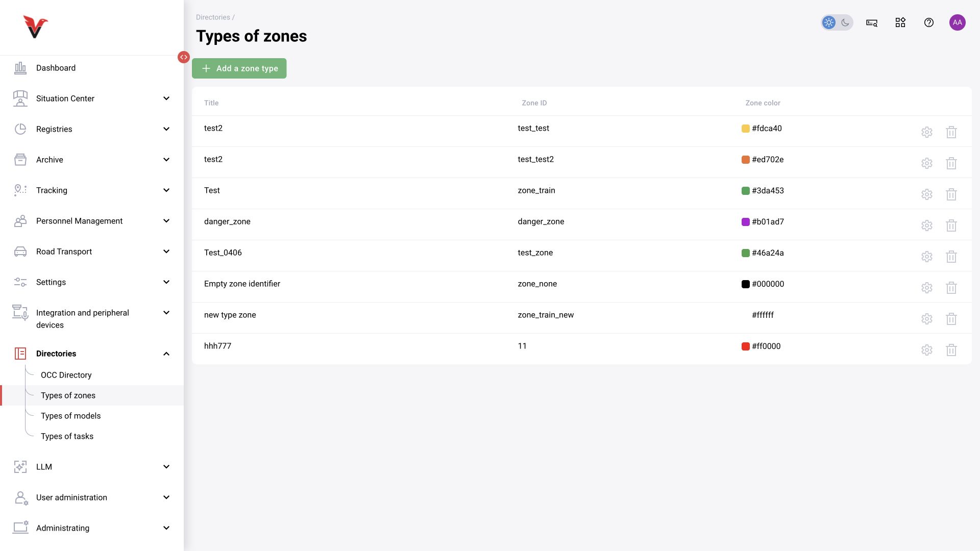Click the Title column header
Viewport: 980px width, 551px height.
tap(211, 103)
